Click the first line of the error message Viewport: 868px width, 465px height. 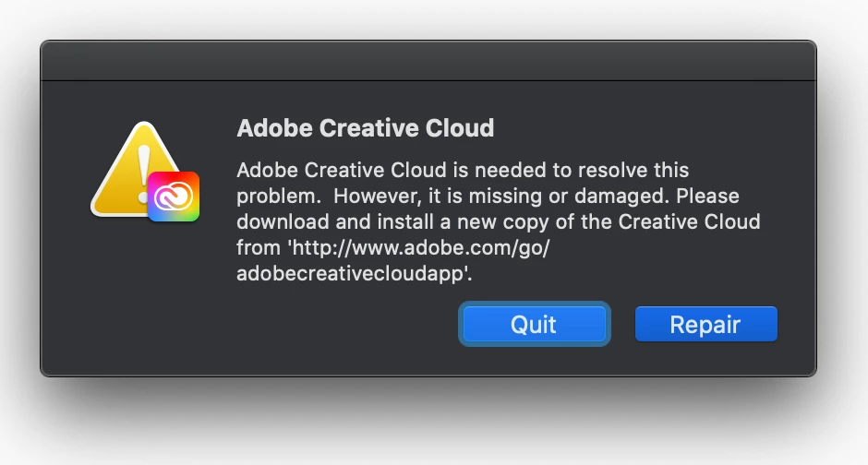click(462, 171)
